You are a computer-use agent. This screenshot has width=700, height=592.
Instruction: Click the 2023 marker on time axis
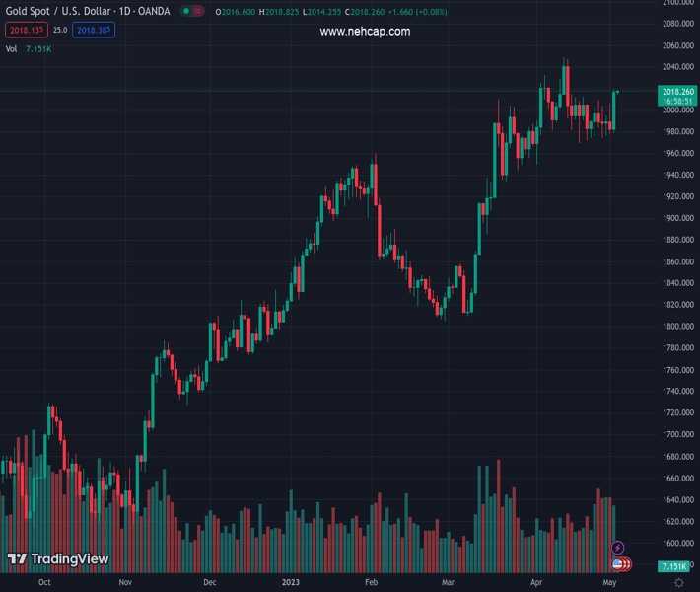tap(290, 583)
